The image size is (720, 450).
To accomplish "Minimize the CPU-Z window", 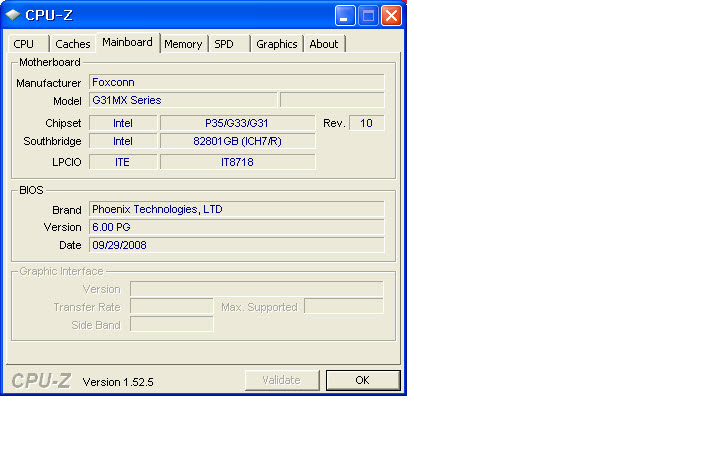I will coord(345,16).
